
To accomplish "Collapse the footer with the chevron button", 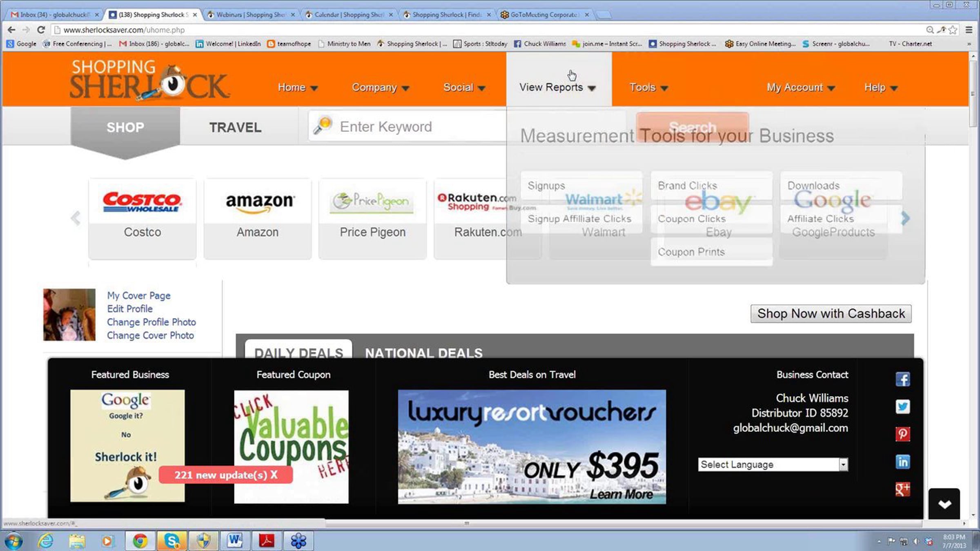I will [x=944, y=504].
